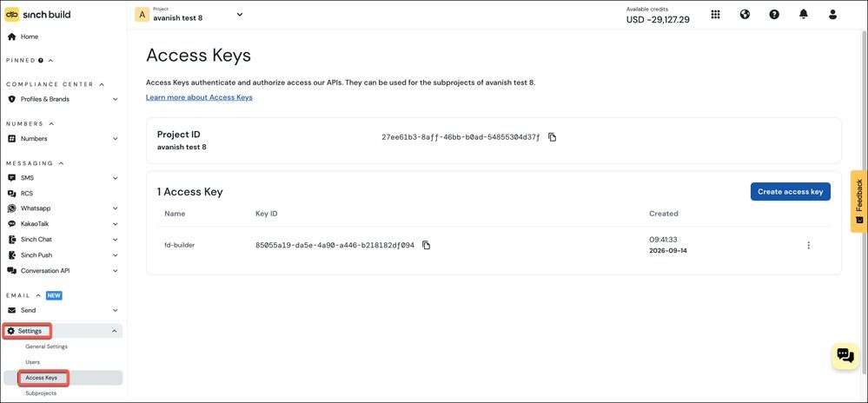Click the fd-builder key name

[x=179, y=245]
